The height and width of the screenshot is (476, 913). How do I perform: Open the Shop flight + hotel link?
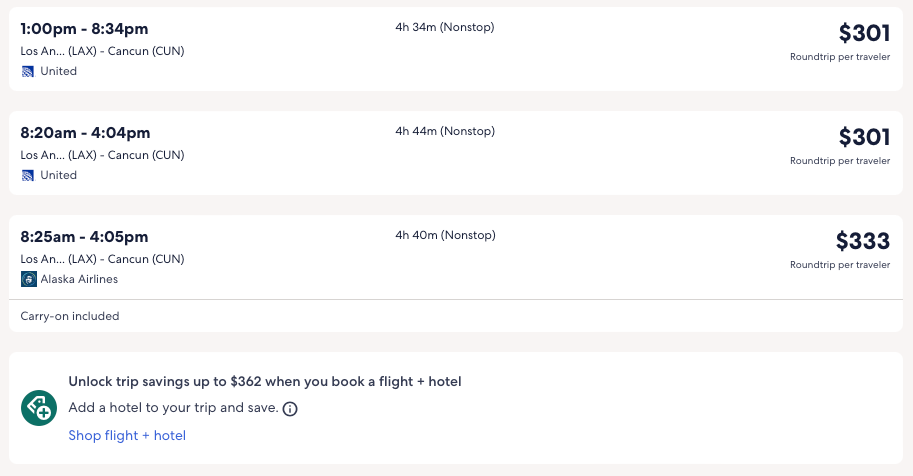[x=127, y=435]
